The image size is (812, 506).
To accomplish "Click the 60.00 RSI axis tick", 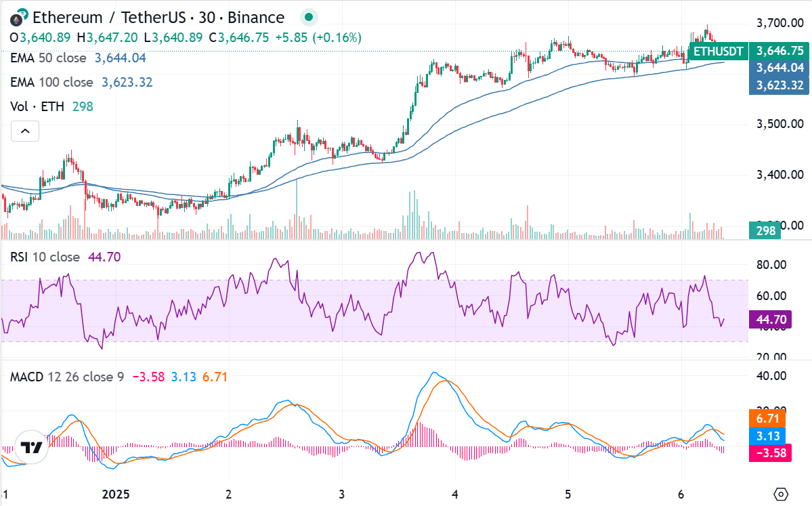I will pos(771,296).
